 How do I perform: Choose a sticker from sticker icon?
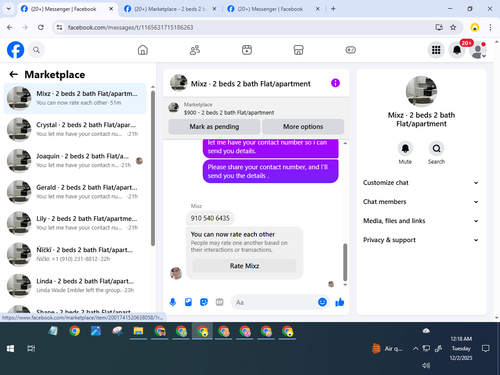pyautogui.click(x=204, y=302)
